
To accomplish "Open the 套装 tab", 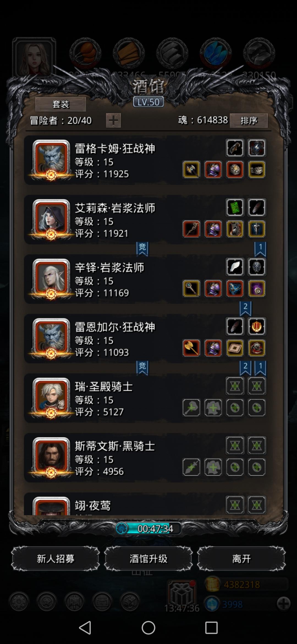I will (61, 104).
